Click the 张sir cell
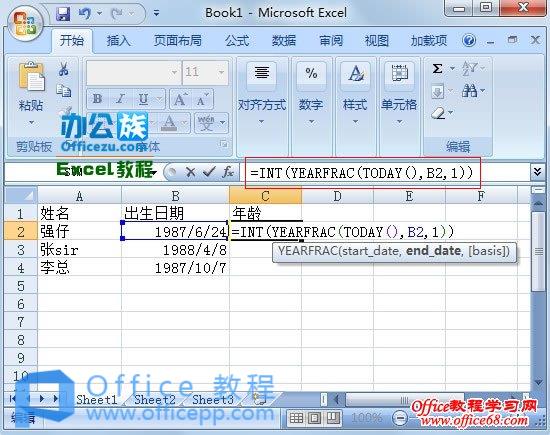This screenshot has width=550, height=435. pos(79,250)
